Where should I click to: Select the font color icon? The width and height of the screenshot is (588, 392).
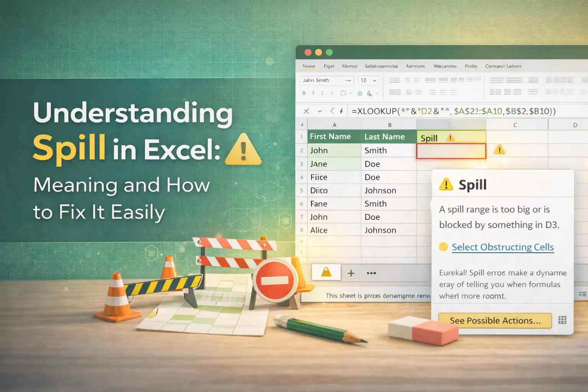click(x=369, y=93)
